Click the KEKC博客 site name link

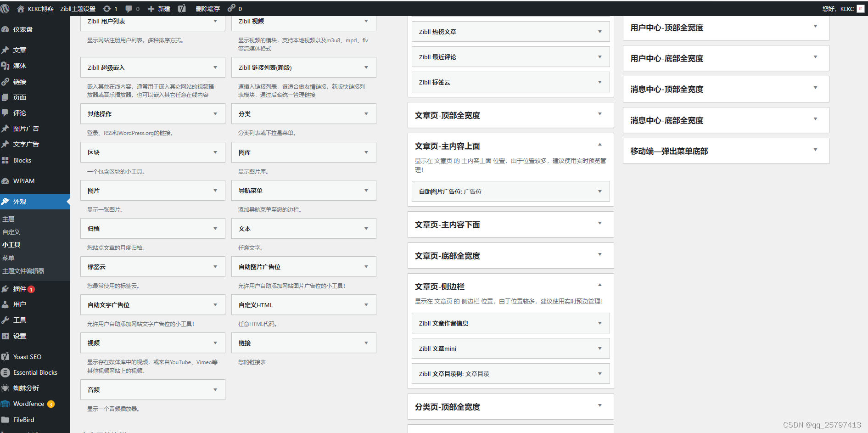40,9
